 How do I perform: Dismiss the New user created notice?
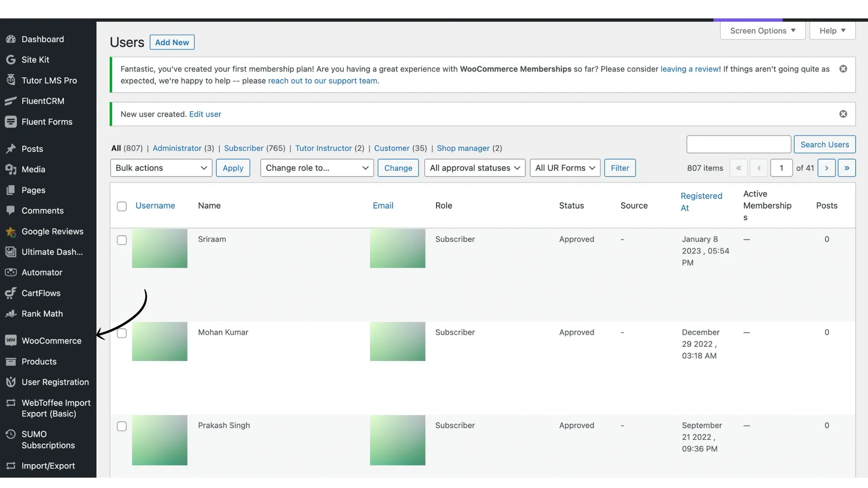click(x=843, y=114)
